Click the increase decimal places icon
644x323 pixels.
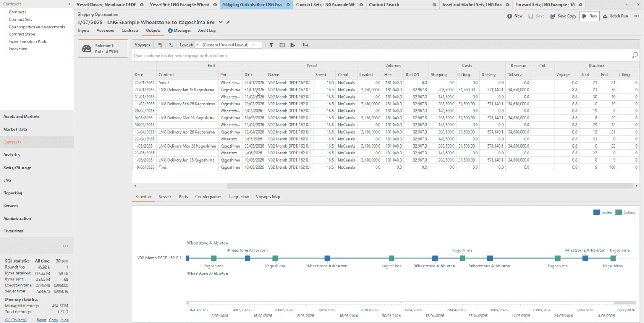pyautogui.click(x=160, y=45)
